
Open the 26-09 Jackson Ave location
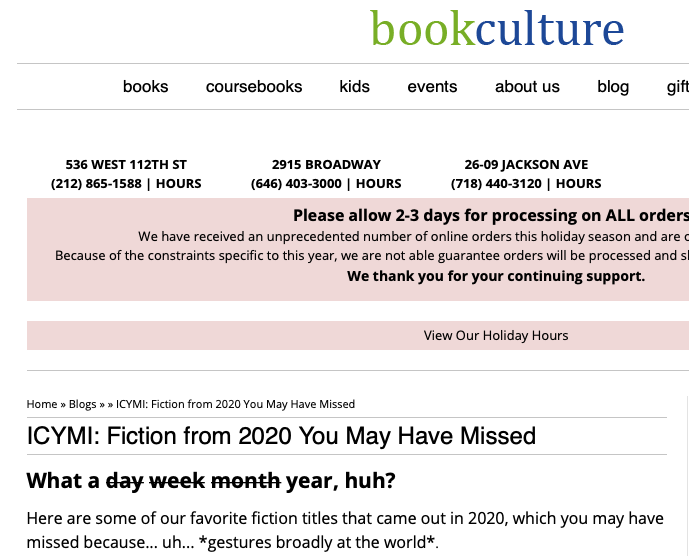point(526,164)
